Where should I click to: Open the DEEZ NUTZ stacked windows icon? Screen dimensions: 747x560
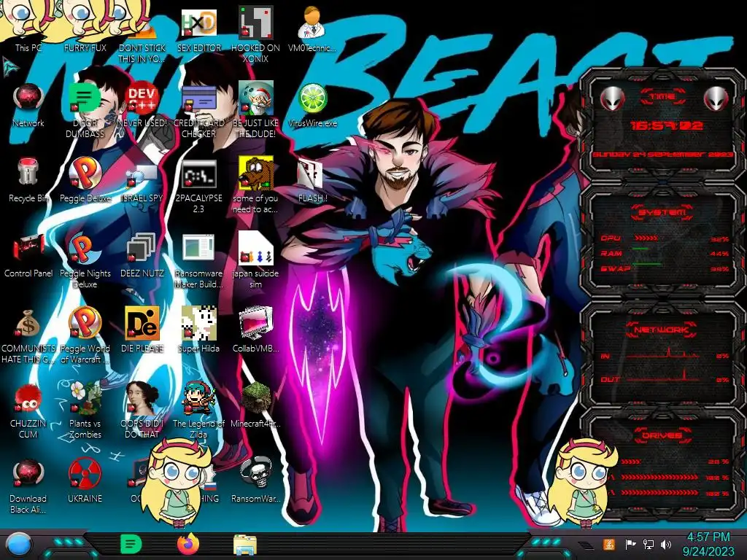[x=142, y=255]
